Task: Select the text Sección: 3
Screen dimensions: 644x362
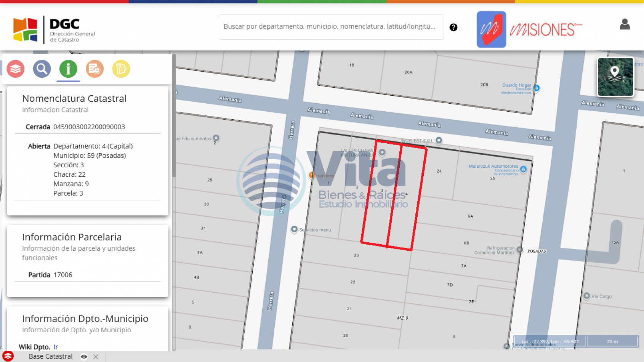Action: 69,165
